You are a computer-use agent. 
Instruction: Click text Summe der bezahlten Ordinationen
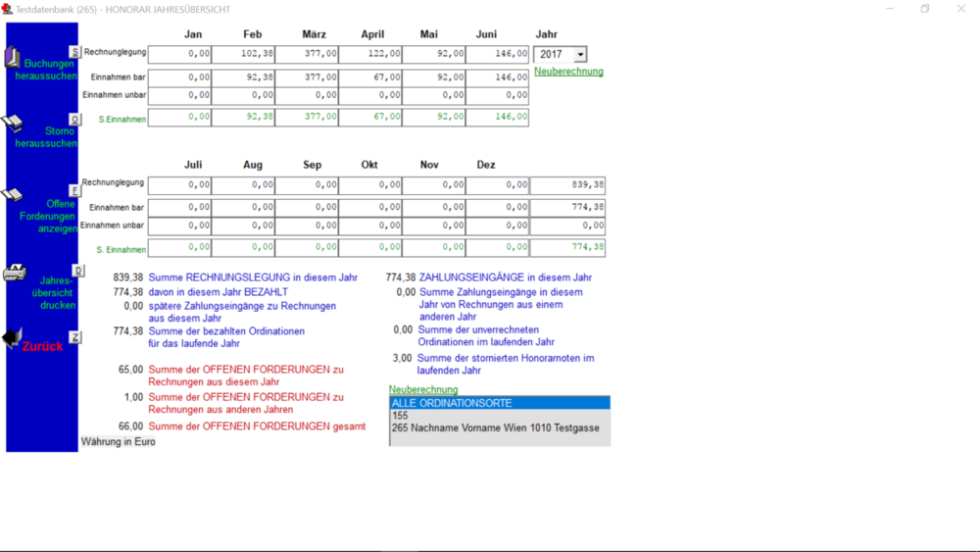[226, 337]
